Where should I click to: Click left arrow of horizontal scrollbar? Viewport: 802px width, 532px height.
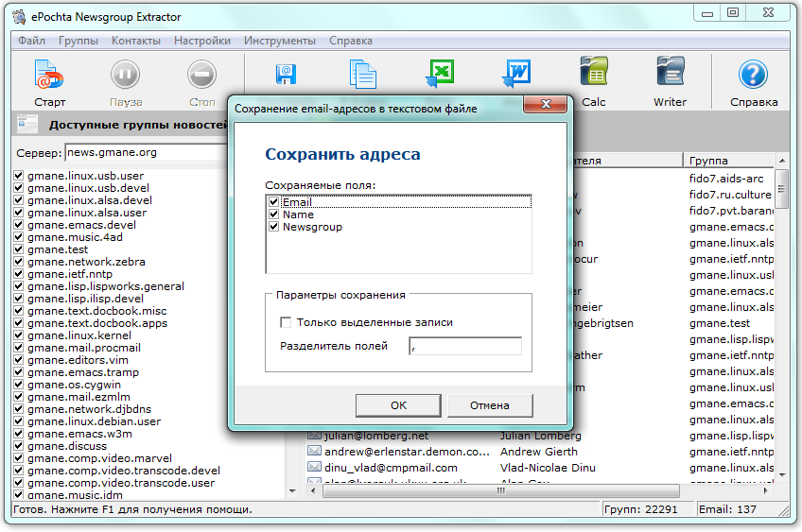click(313, 491)
